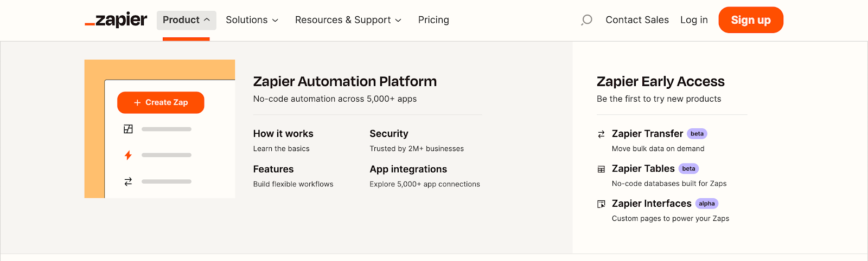The width and height of the screenshot is (868, 261).
Task: Click the table layout icon below Create Zap
Action: 128,129
